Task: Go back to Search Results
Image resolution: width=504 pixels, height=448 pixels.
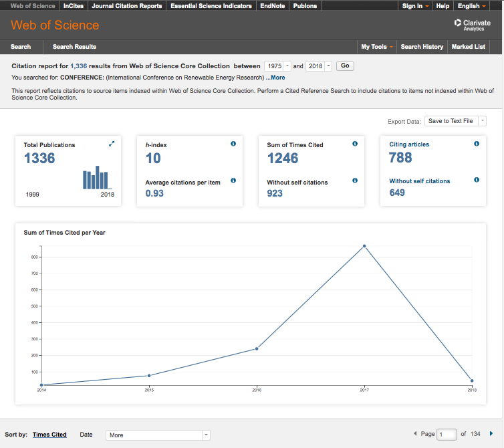Action: [x=74, y=47]
